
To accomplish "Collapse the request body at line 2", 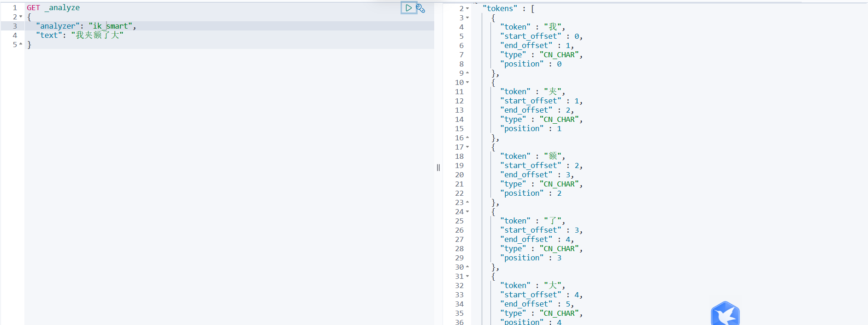I will click(x=21, y=17).
